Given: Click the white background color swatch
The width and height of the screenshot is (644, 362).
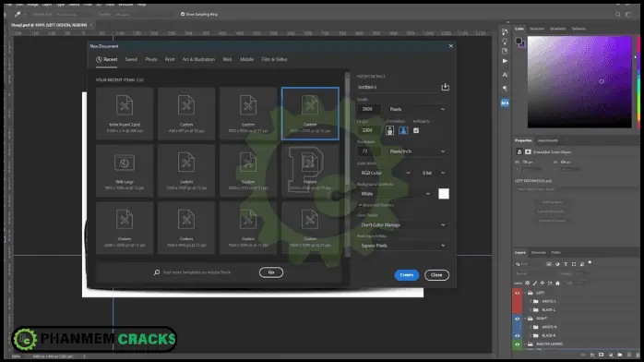Looking at the screenshot, I should click(x=444, y=194).
